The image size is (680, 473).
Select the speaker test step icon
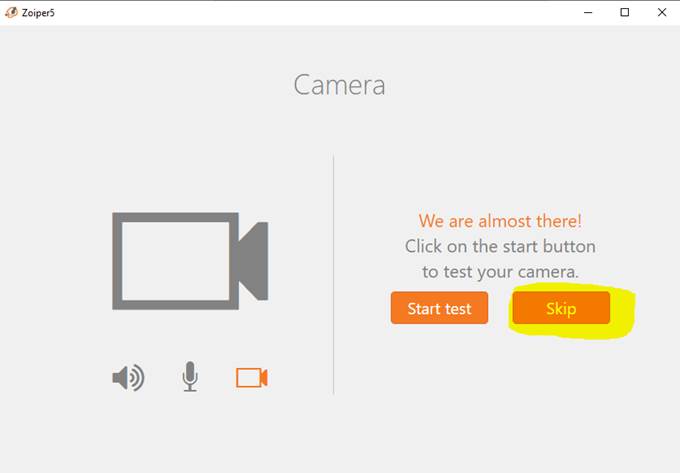click(x=128, y=378)
